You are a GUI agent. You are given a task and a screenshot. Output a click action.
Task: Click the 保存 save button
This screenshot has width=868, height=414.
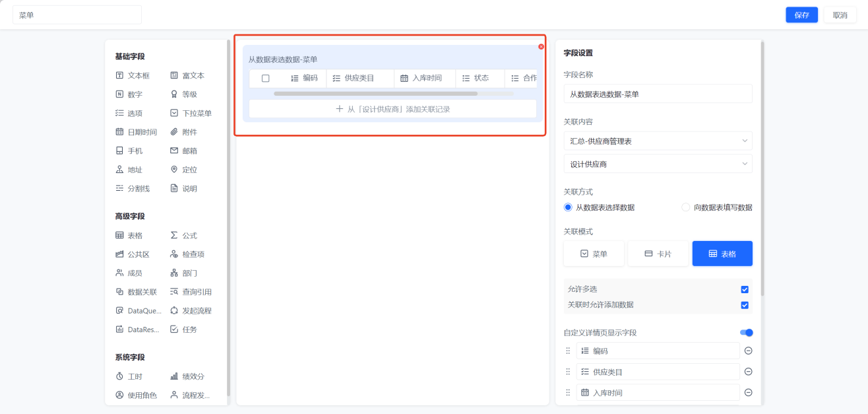[x=801, y=15]
